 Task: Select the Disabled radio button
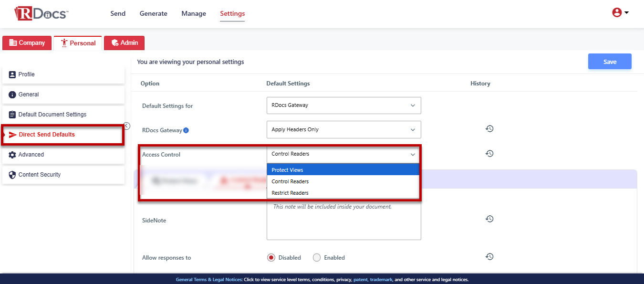pos(271,258)
